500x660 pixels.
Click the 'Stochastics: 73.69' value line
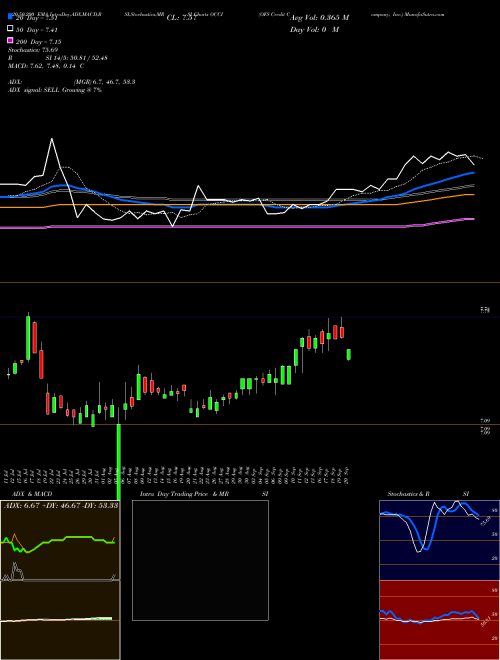pos(33,50)
